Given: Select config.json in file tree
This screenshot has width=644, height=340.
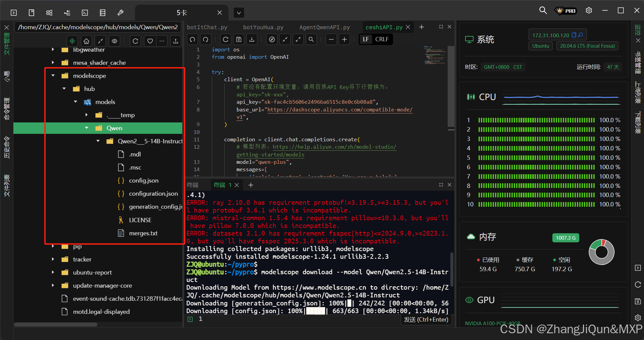Looking at the screenshot, I should (x=144, y=181).
